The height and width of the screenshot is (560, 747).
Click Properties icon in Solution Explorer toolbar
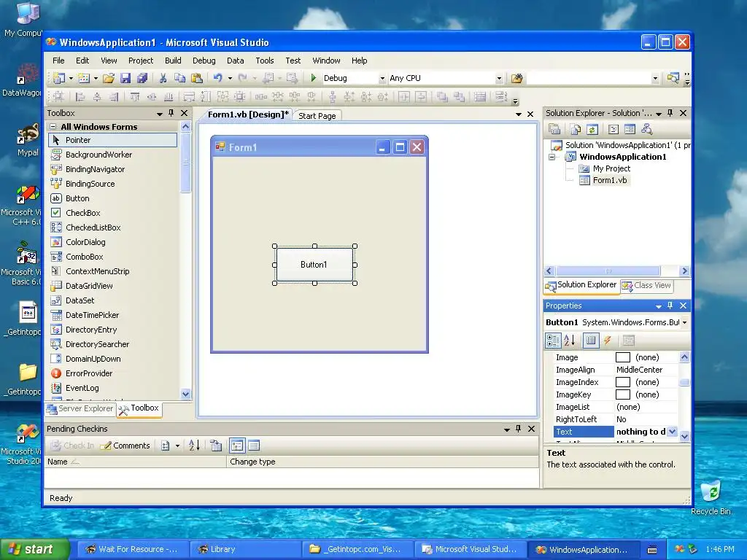[x=554, y=129]
